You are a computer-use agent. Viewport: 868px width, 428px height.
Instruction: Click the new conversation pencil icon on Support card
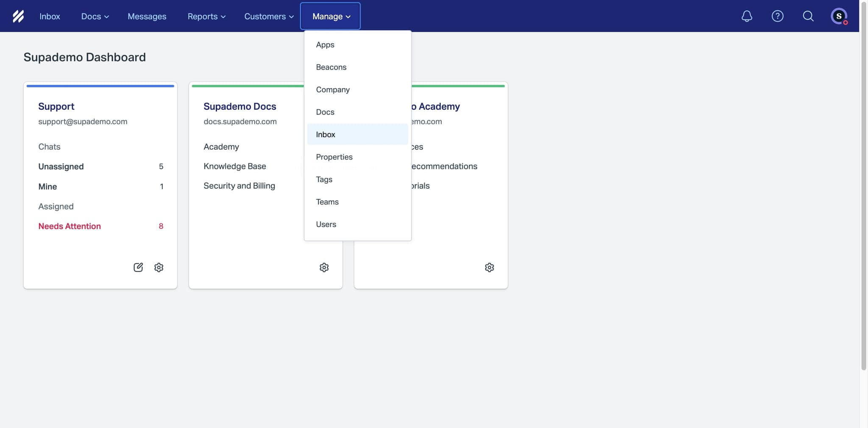coord(138,267)
